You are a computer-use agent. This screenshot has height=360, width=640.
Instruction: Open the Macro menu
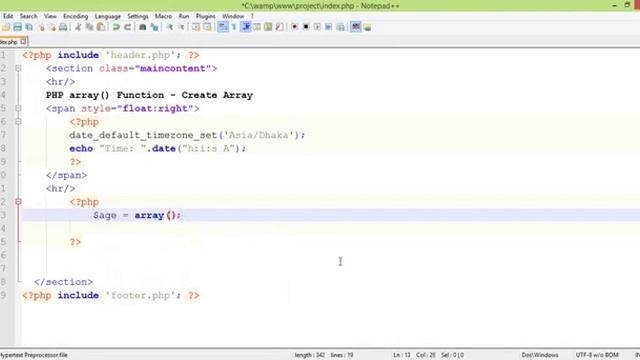point(163,16)
